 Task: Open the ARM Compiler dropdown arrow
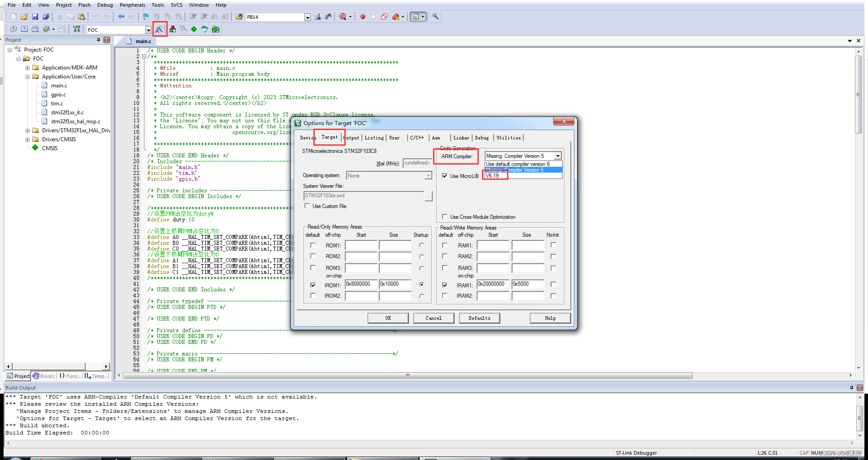(x=558, y=156)
